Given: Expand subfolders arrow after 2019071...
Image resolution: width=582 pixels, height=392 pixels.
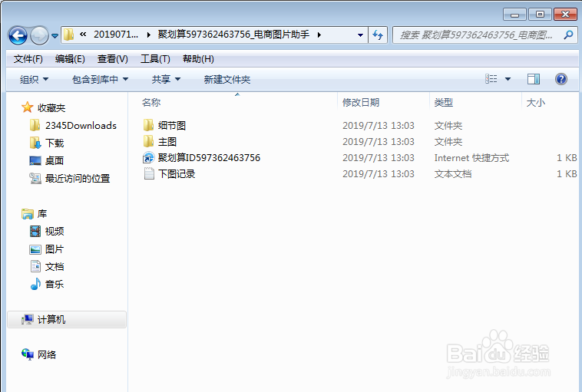Looking at the screenshot, I should (148, 35).
